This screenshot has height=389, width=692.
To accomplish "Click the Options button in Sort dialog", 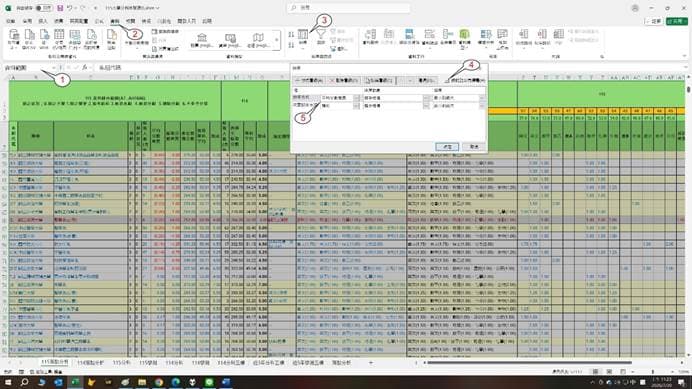I will [x=427, y=80].
